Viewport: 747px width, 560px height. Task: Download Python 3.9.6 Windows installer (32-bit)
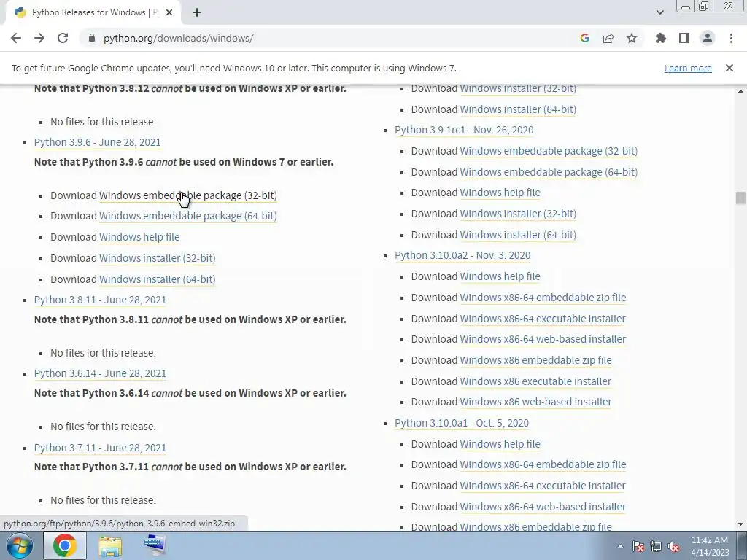[x=158, y=258]
